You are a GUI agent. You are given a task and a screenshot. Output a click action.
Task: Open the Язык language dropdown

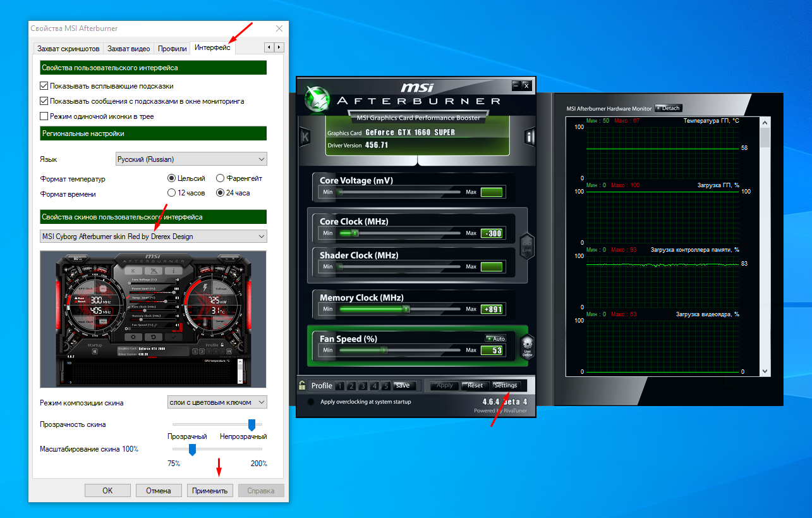point(191,159)
